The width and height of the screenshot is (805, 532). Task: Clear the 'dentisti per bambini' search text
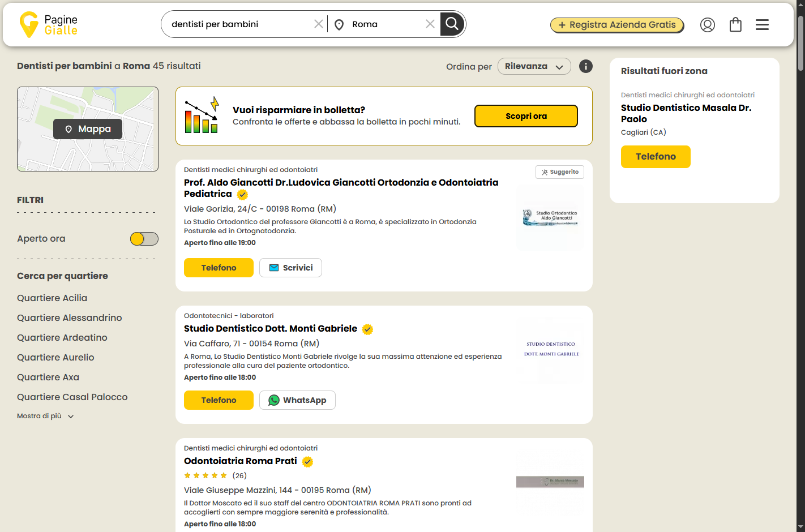[x=319, y=24]
